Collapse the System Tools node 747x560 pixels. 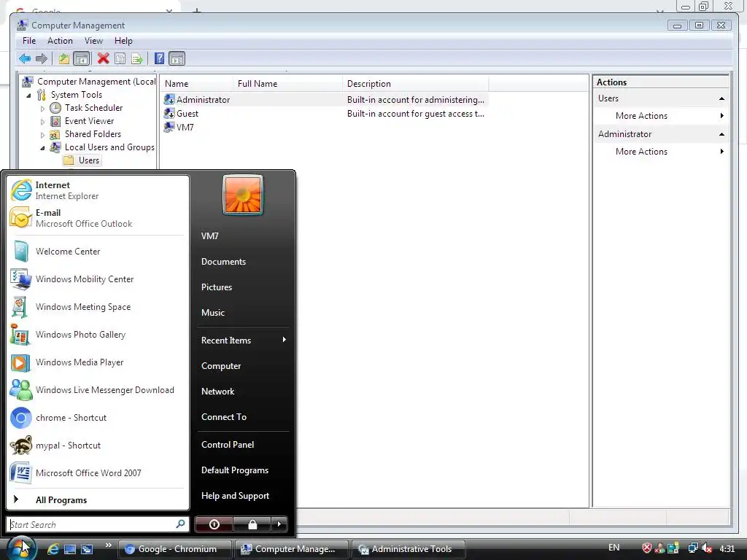[x=28, y=96]
